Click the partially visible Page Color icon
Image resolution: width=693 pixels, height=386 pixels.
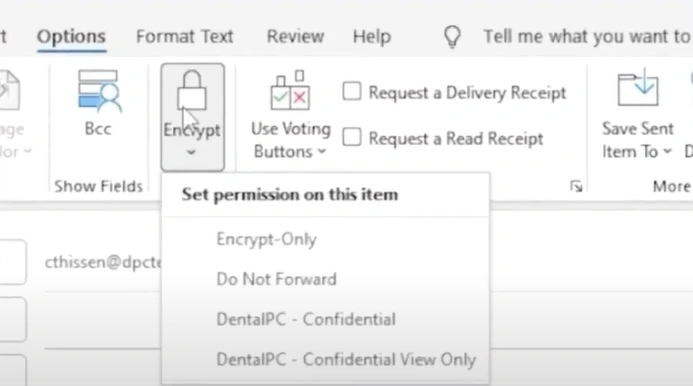pos(9,90)
